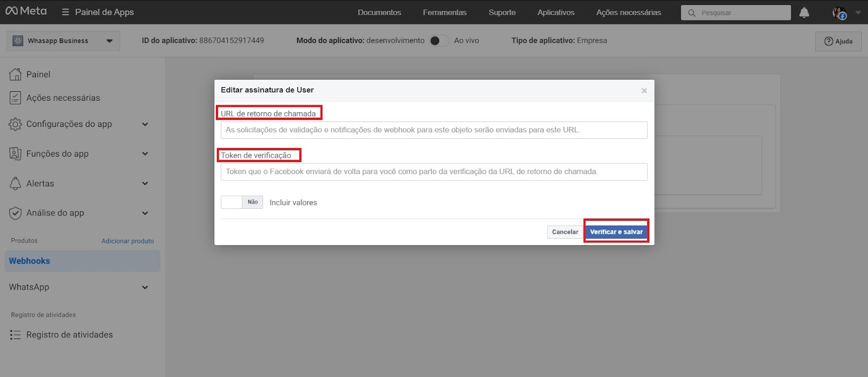Open the Whasapp Business app selector dropdown
This screenshot has height=377, width=868.
[63, 41]
